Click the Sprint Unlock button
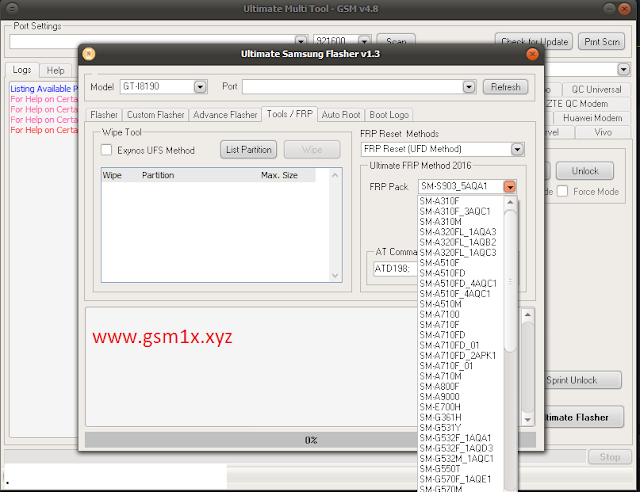640x492 pixels. coord(583,380)
